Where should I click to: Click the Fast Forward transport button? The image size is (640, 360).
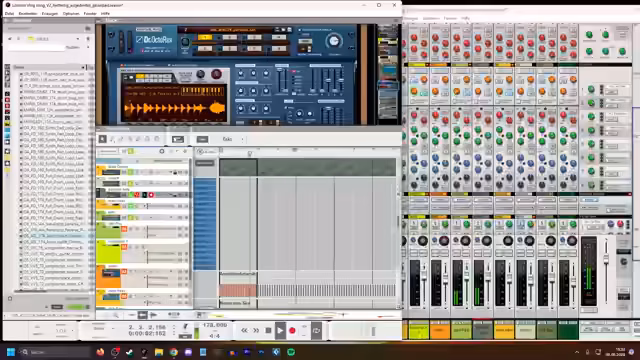(x=256, y=331)
